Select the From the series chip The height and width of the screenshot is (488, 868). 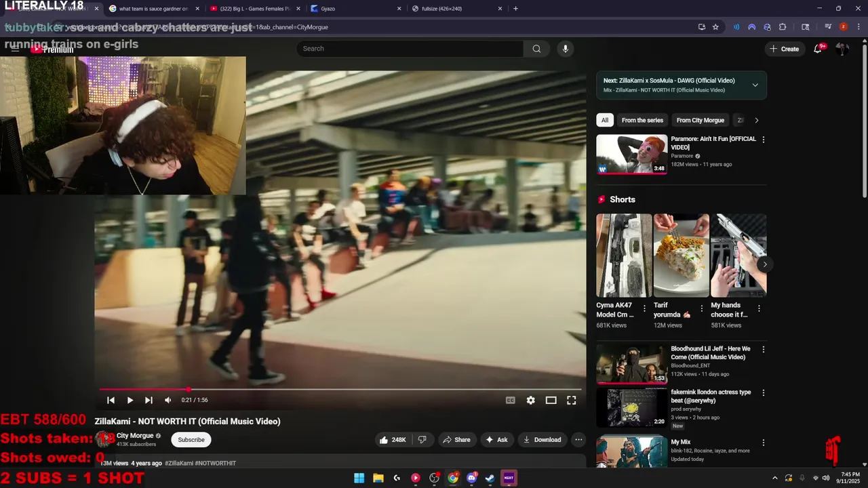[642, 120]
